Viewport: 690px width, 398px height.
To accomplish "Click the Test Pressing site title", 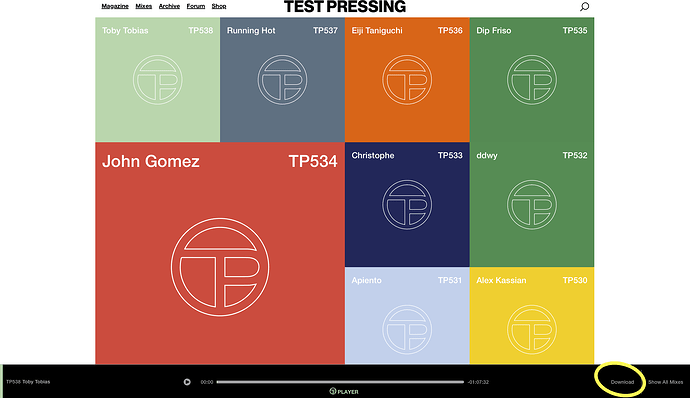I will pos(345,7).
